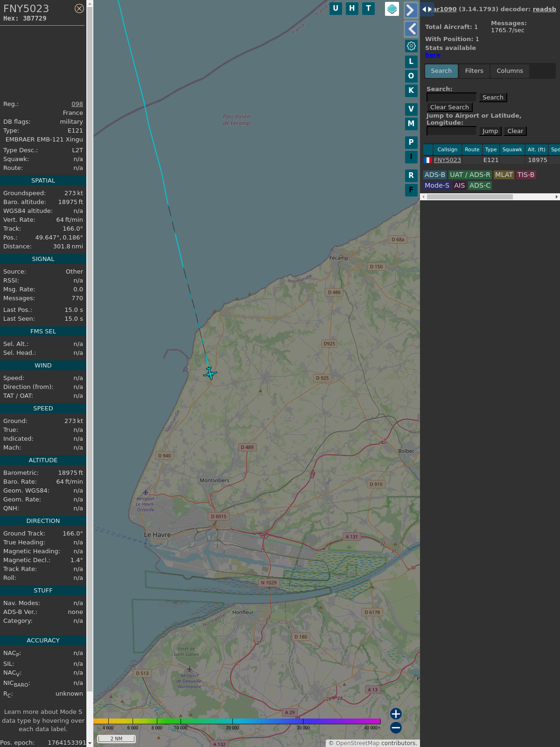Open the map layer selector icon
The height and width of the screenshot is (747, 560).
392,8
